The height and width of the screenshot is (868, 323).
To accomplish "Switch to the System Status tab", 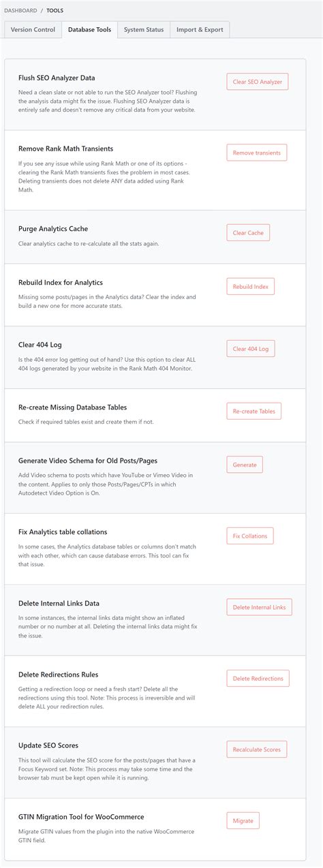I will [x=144, y=30].
